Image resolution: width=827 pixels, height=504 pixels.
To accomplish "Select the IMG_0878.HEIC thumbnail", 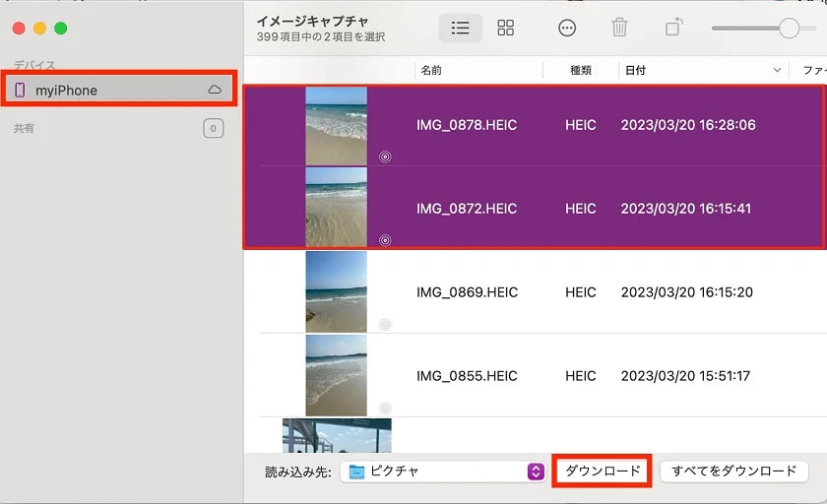I will pyautogui.click(x=337, y=126).
